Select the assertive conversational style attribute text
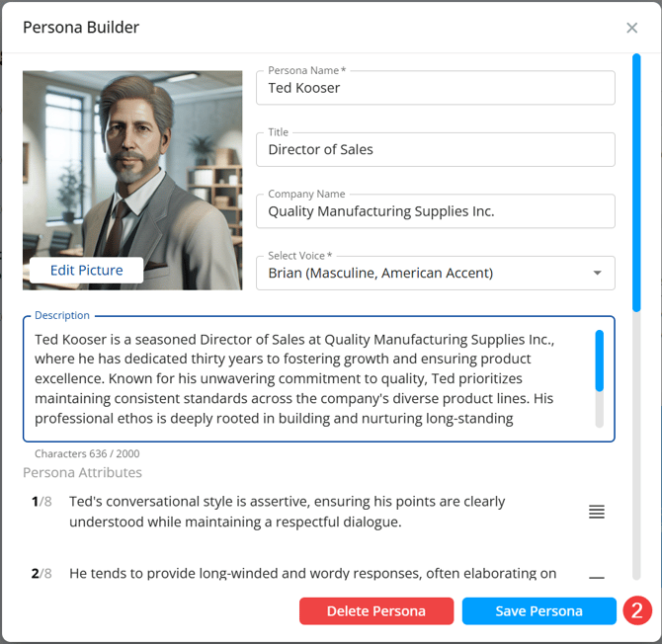Image resolution: width=662 pixels, height=644 pixels. pos(287,512)
